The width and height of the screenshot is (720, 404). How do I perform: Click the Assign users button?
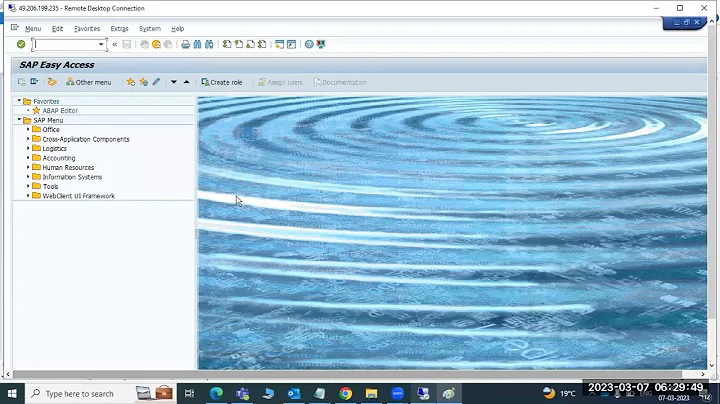point(280,82)
